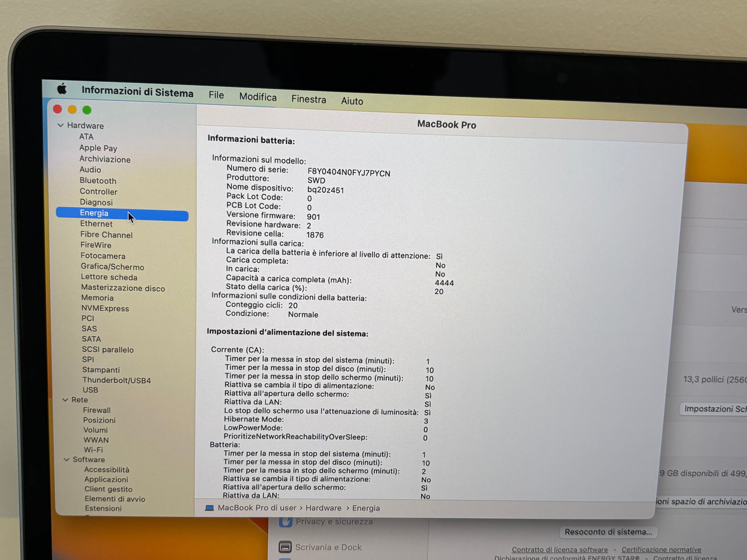
Task: Select Ethernet in the sidebar
Action: (x=96, y=224)
